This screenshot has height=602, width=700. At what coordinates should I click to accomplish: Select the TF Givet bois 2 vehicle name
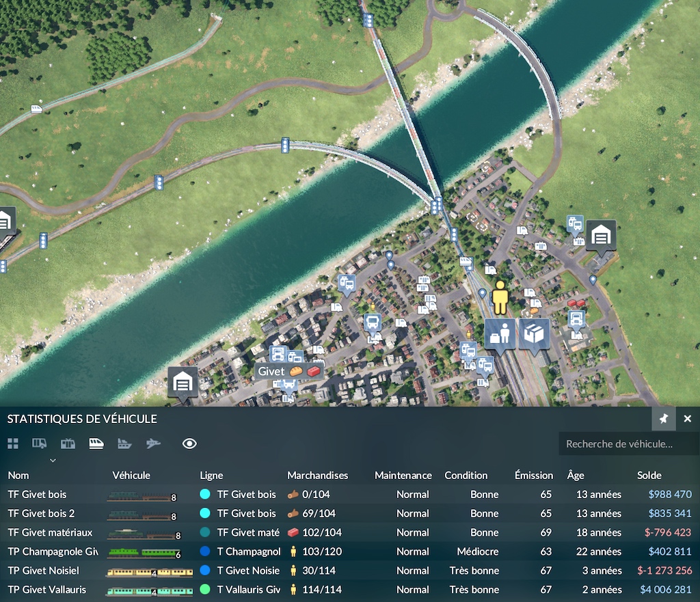(41, 513)
